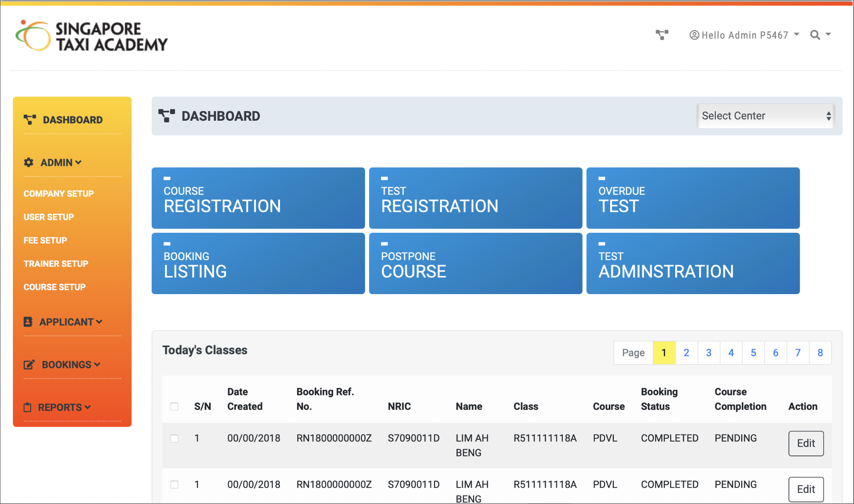Screen dimensions: 854x504
Task: Click the Reports clipboard icon
Action: point(28,407)
